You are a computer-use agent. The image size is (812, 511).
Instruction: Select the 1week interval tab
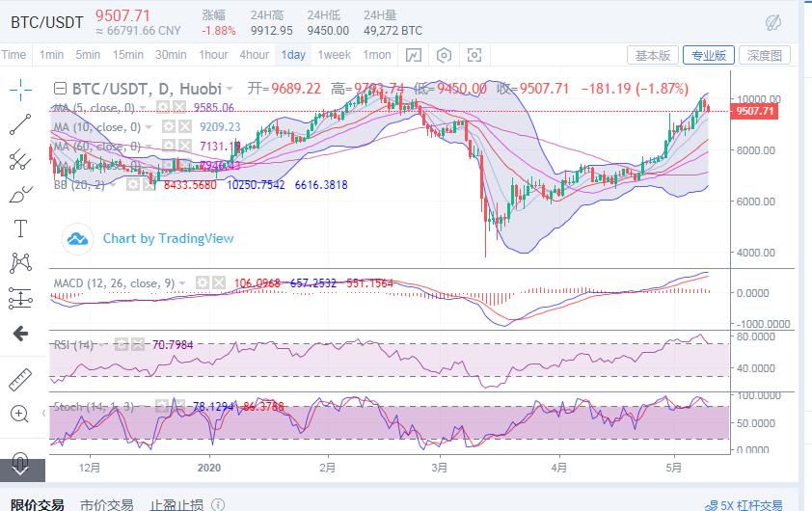tap(334, 55)
